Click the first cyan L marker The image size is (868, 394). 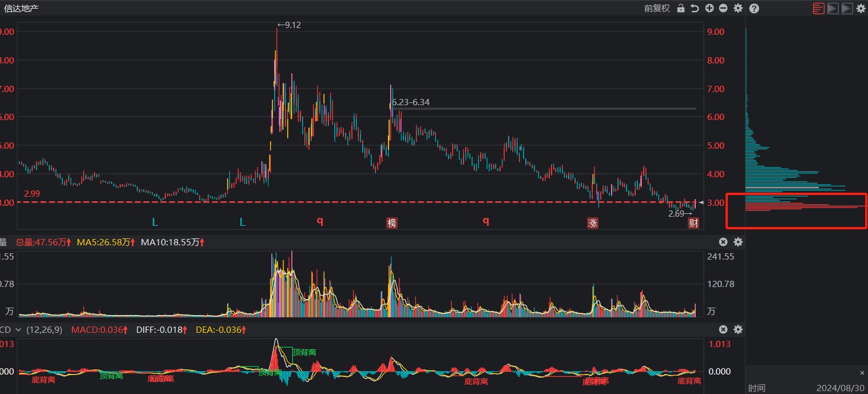(154, 222)
